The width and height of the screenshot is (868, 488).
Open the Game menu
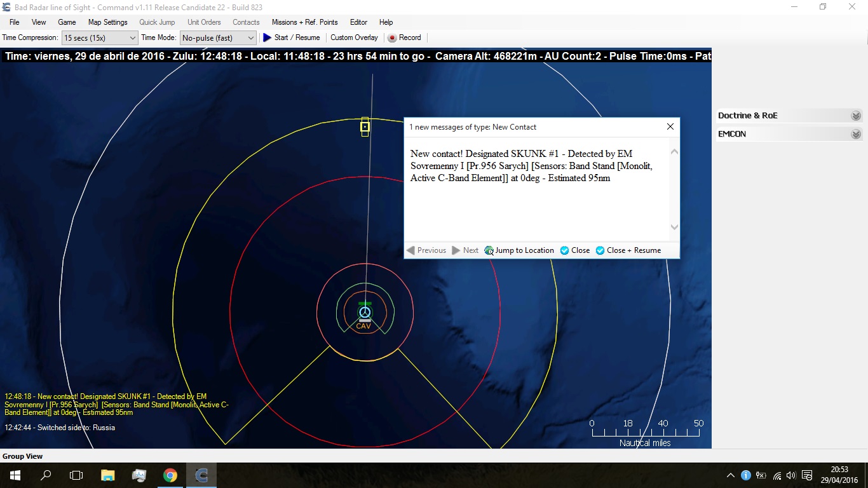point(67,22)
